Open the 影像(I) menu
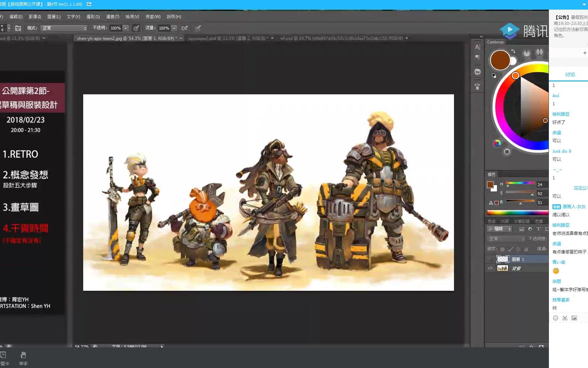Screen dimensions: 588x368 tap(35, 17)
